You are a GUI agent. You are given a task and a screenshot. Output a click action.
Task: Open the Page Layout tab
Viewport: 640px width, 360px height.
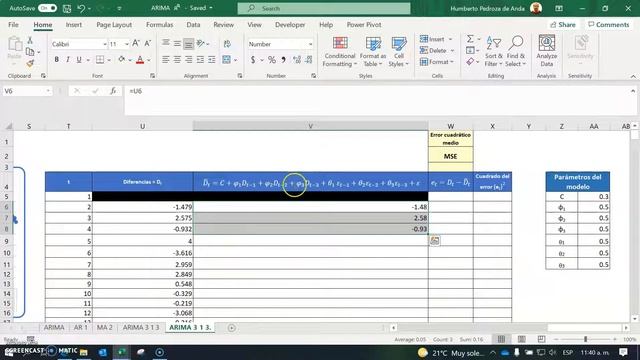pyautogui.click(x=114, y=24)
